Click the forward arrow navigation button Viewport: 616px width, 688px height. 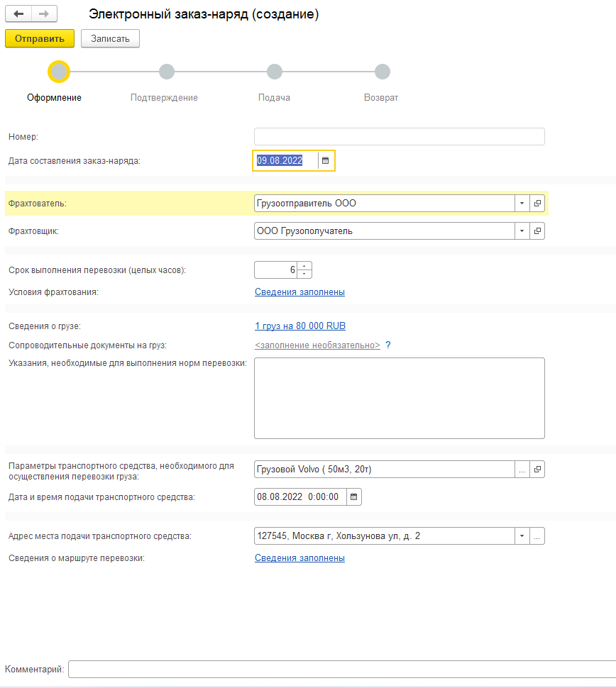click(44, 13)
